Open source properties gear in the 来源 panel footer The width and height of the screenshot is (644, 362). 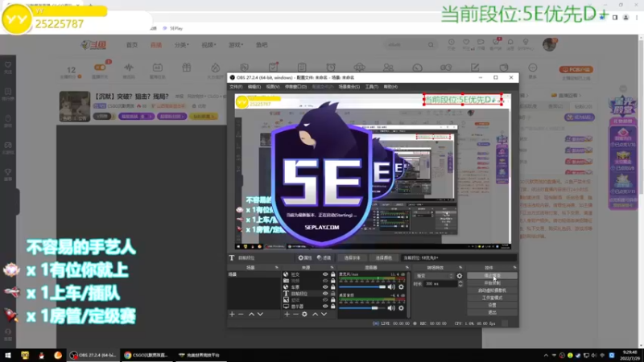click(304, 315)
